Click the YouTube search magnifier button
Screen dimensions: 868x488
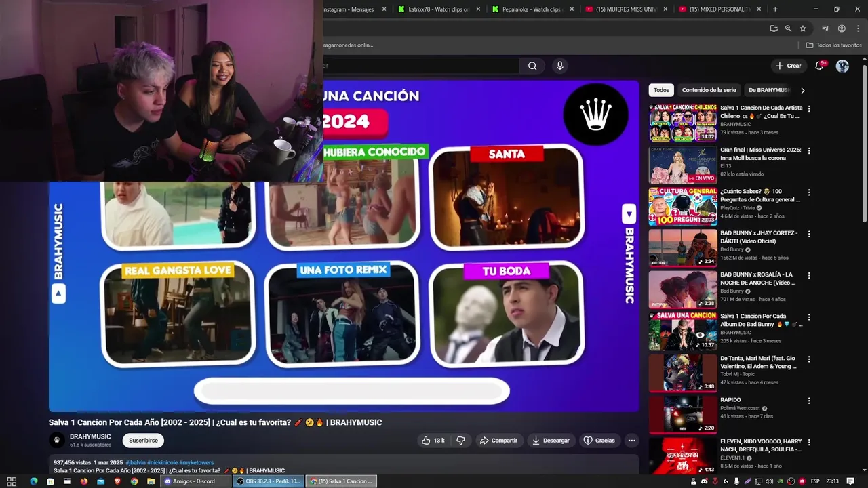pos(532,66)
